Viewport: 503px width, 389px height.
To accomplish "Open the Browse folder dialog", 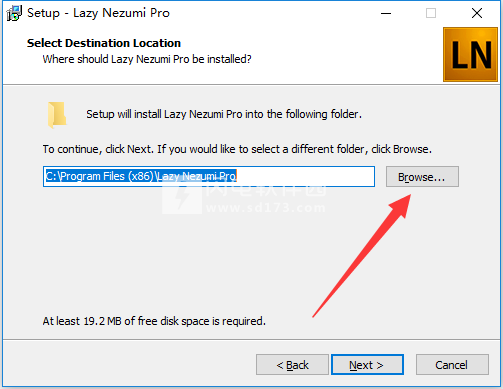I will (x=422, y=177).
